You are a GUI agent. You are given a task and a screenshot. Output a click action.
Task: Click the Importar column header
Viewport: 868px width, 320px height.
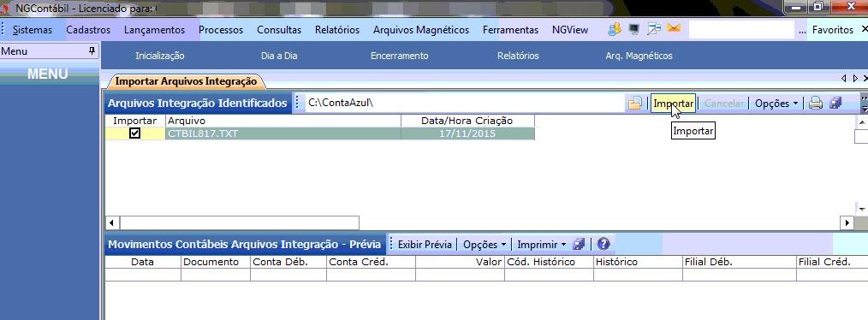135,121
